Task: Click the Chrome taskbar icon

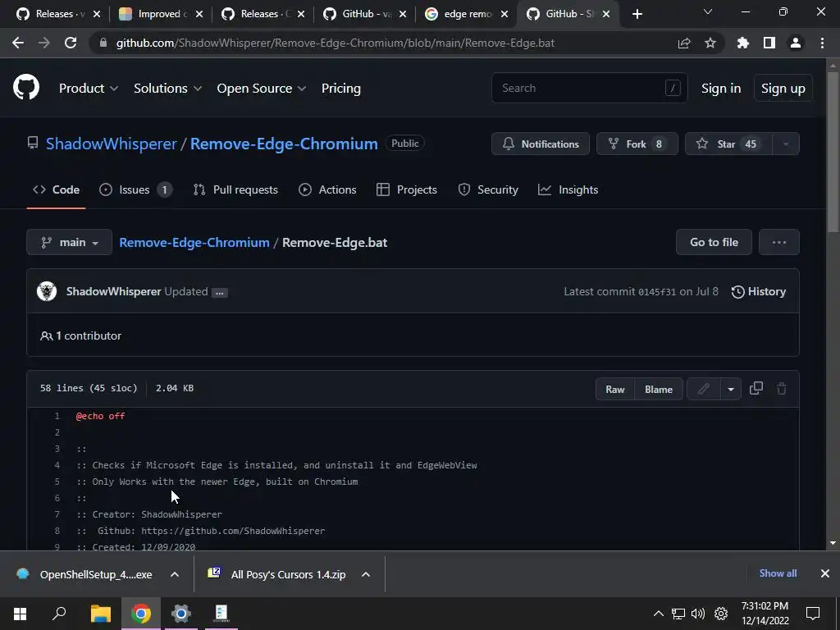Action: (141, 614)
